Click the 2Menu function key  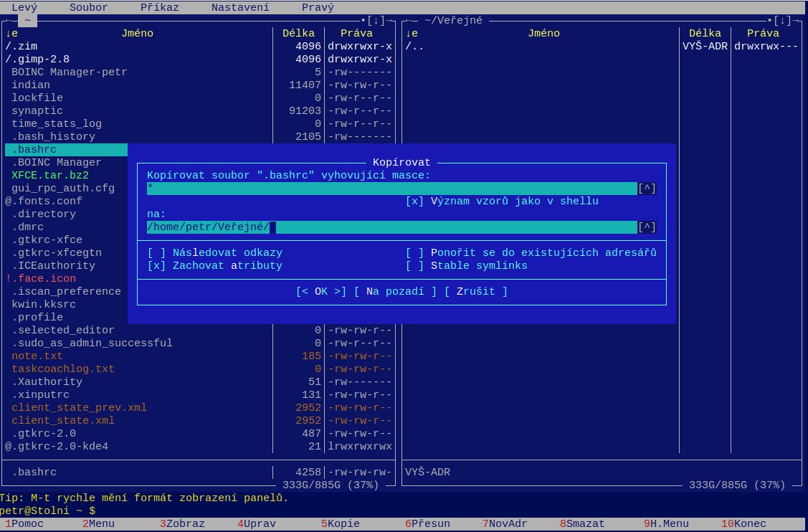tap(98, 523)
